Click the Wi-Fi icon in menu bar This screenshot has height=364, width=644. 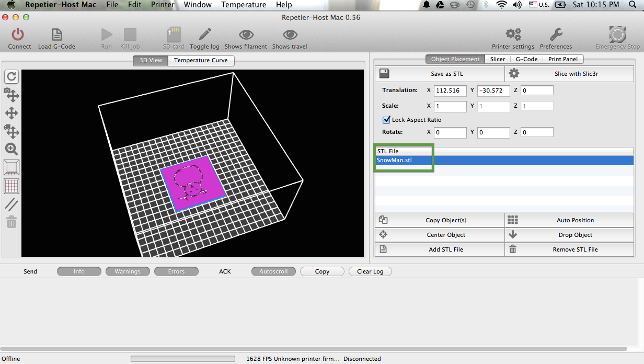(502, 5)
